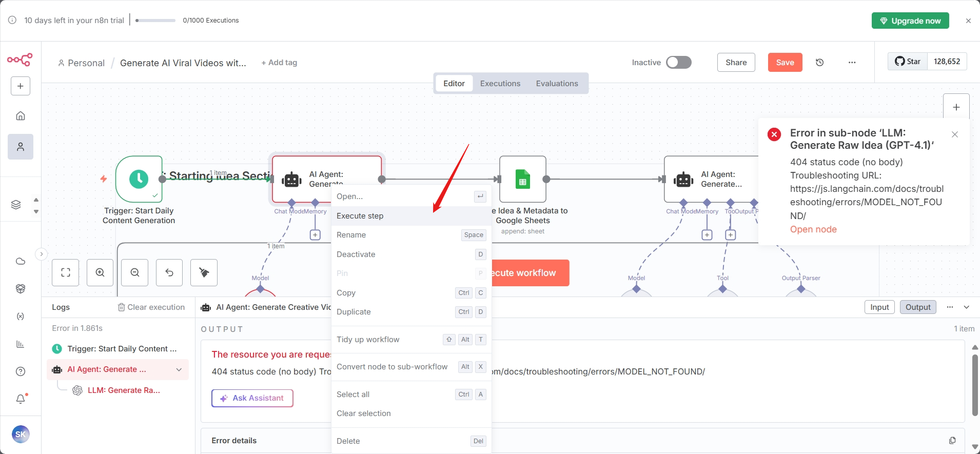Image resolution: width=980 pixels, height=454 pixels.
Task: Switch to the Editor tab
Action: coord(454,84)
